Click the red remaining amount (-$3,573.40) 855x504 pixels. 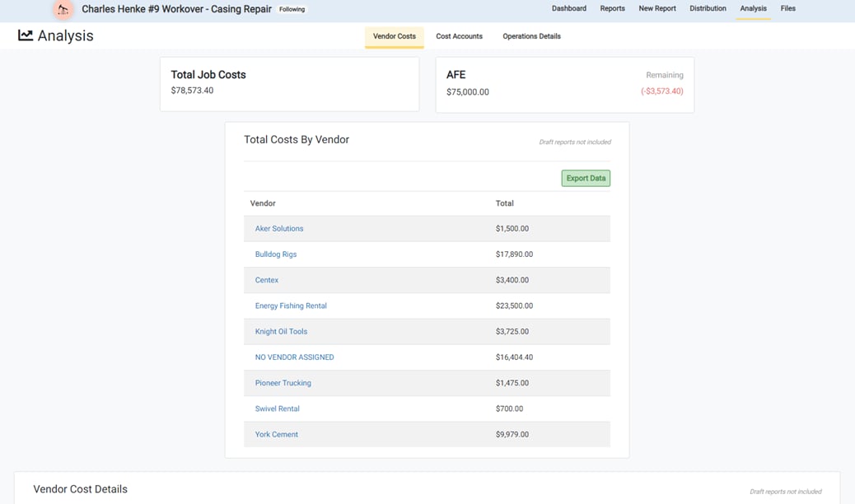pyautogui.click(x=662, y=91)
